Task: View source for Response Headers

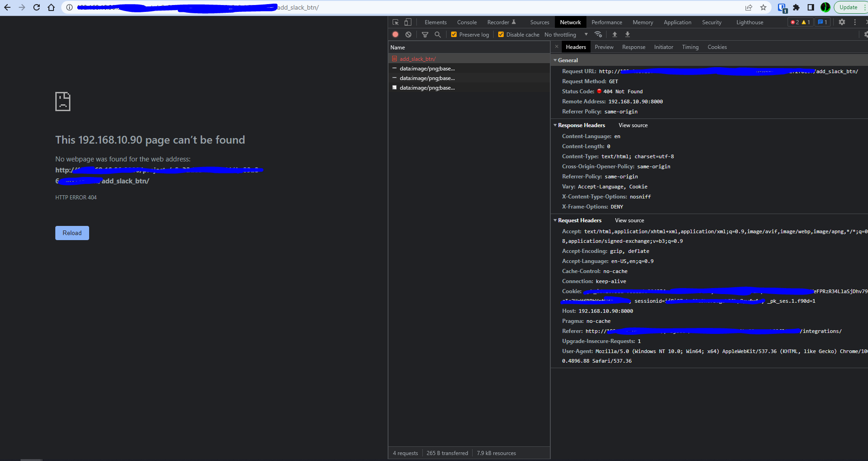Action: coord(633,125)
